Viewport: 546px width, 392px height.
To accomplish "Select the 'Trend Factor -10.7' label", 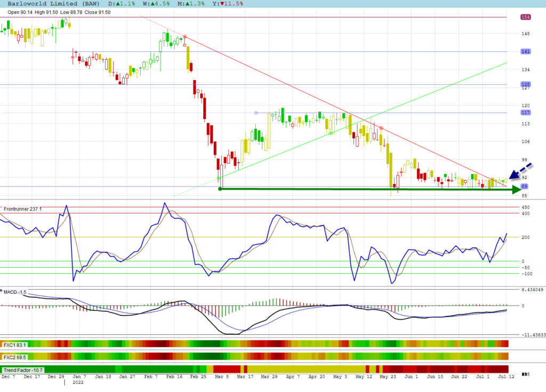I will [23, 370].
